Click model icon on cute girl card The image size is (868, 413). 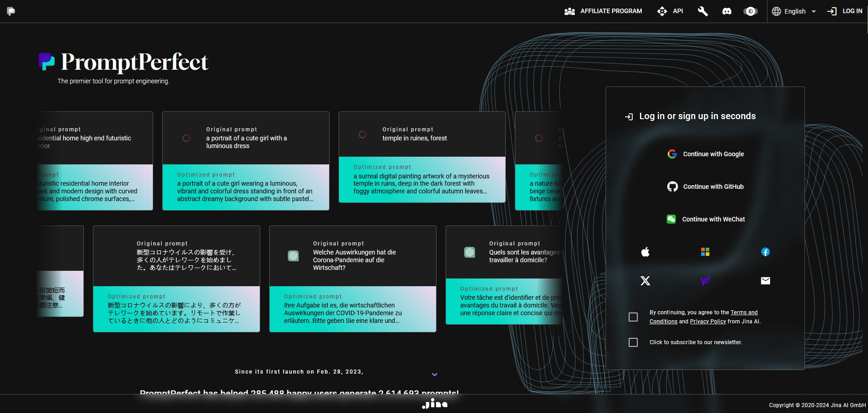(x=186, y=138)
